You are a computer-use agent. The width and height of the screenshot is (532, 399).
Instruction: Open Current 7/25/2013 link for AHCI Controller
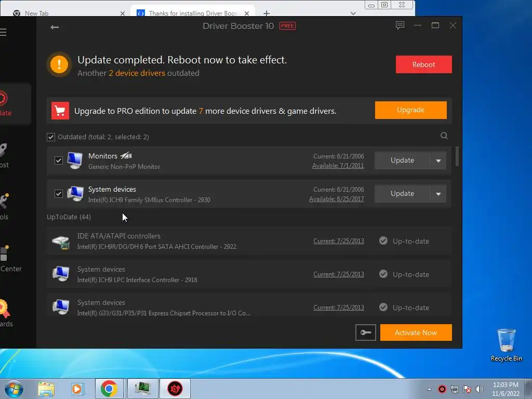[339, 241]
